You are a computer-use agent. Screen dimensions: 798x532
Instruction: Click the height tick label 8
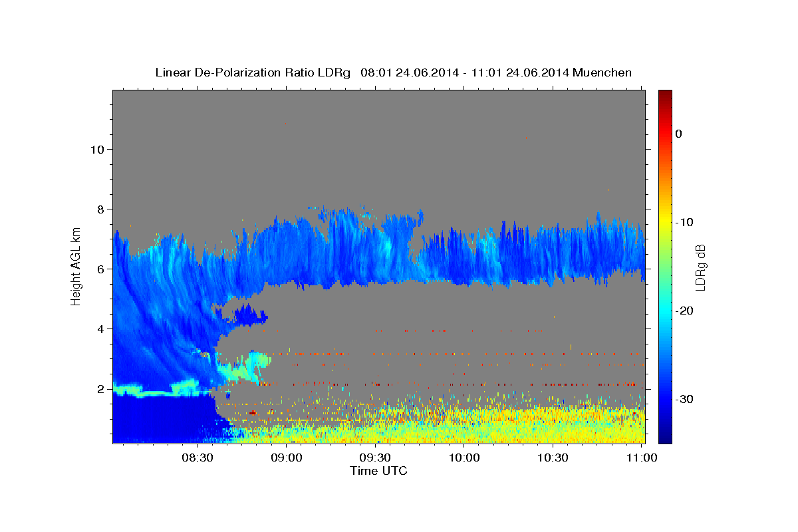(100, 209)
